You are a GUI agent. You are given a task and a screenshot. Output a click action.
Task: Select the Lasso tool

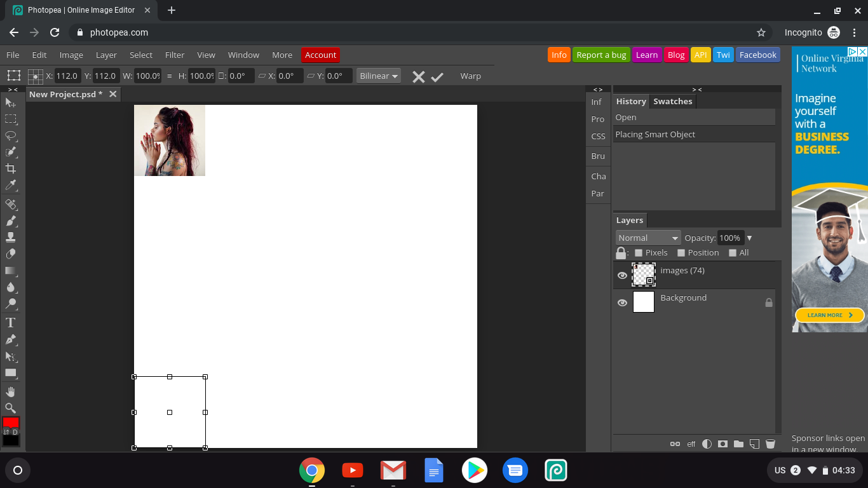point(11,135)
